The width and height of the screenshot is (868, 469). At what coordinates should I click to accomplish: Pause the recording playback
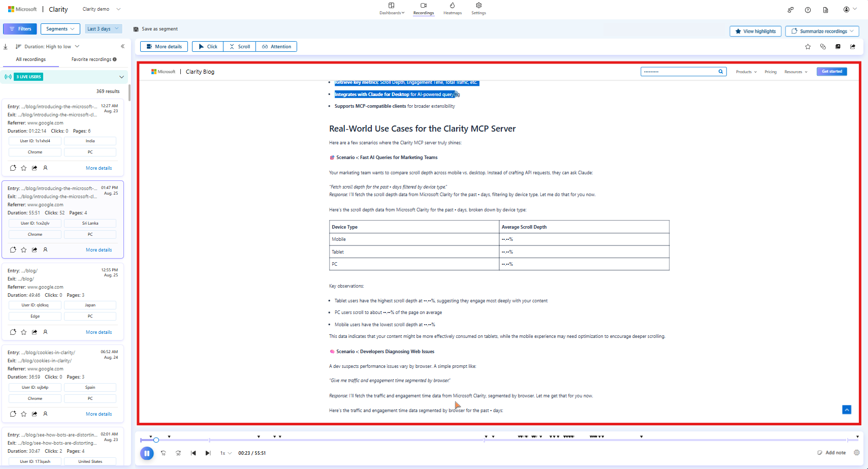(147, 453)
